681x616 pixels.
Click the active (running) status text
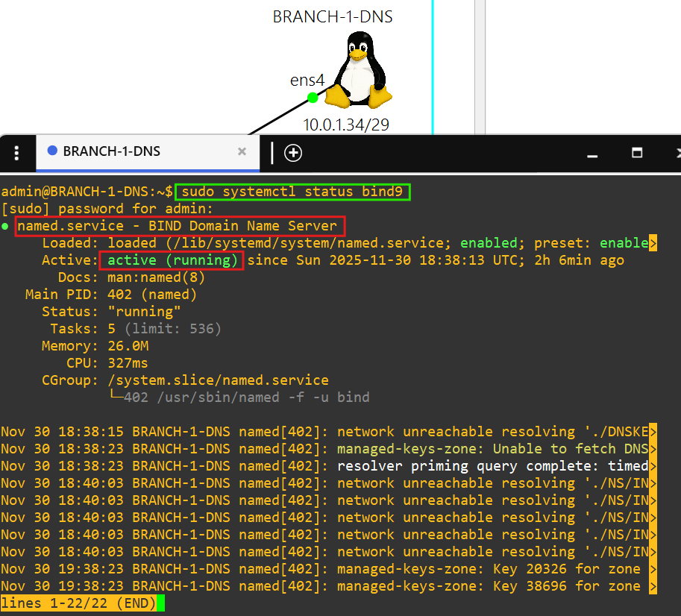click(x=172, y=260)
